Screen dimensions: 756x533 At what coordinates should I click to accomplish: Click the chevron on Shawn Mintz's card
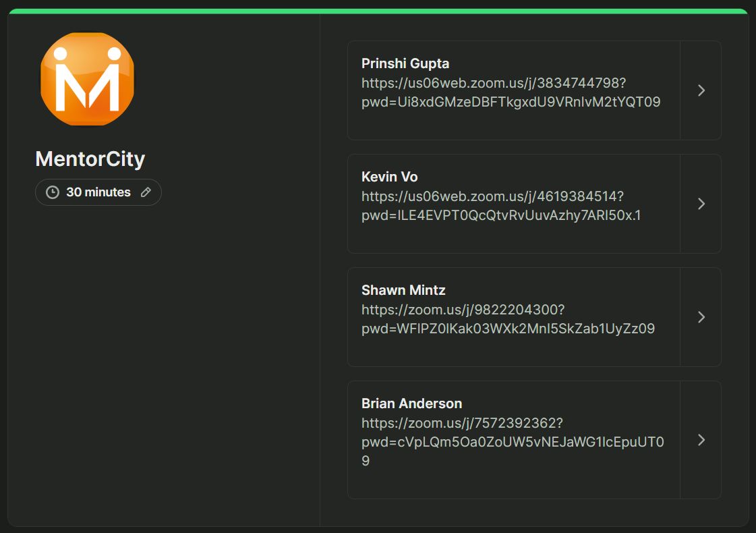701,317
